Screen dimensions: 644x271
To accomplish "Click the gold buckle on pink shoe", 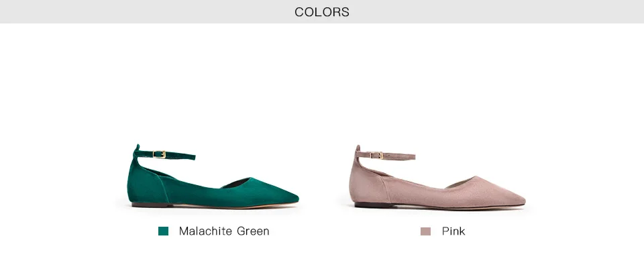I will (x=377, y=155).
